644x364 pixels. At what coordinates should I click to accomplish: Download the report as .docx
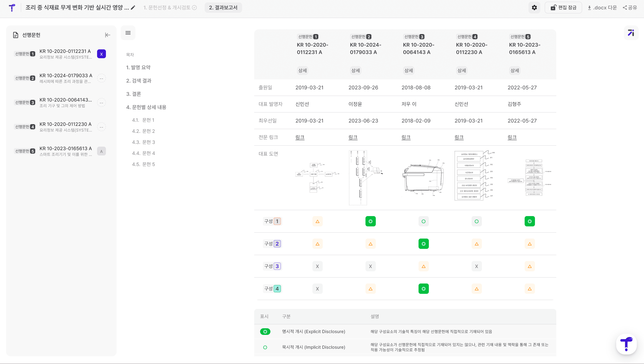(602, 8)
